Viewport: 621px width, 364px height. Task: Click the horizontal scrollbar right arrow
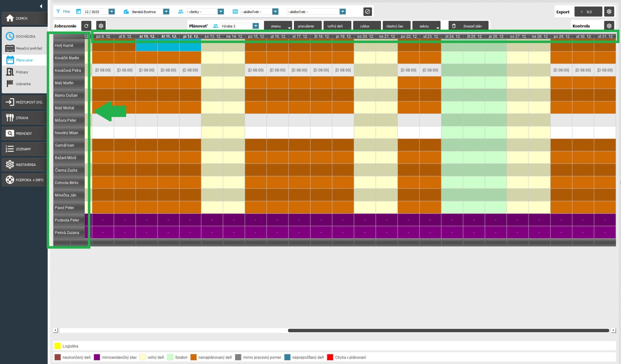pos(613,330)
